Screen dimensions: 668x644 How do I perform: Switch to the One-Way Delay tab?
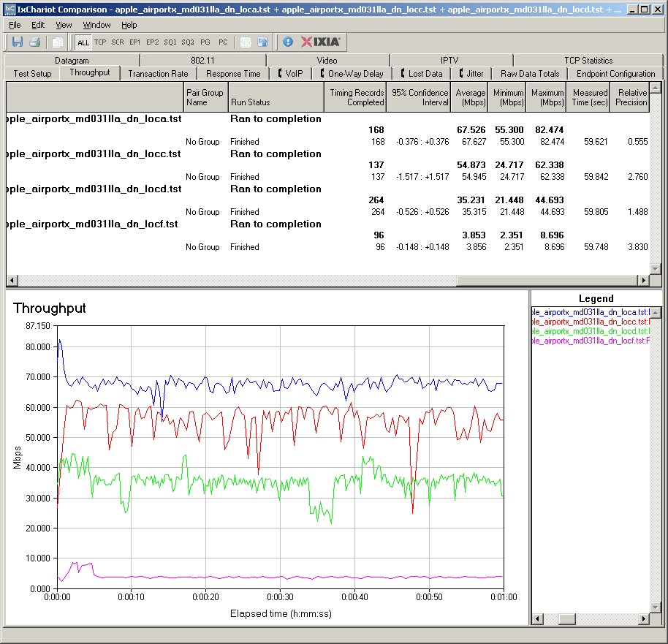pyautogui.click(x=352, y=74)
